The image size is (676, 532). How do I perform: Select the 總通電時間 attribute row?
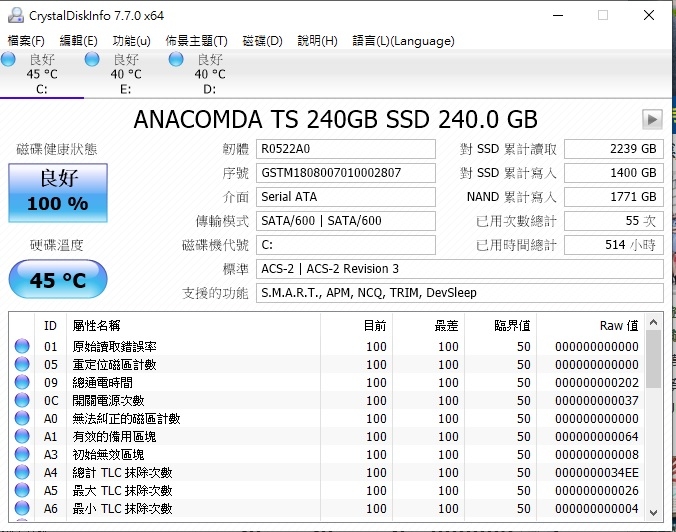click(327, 382)
